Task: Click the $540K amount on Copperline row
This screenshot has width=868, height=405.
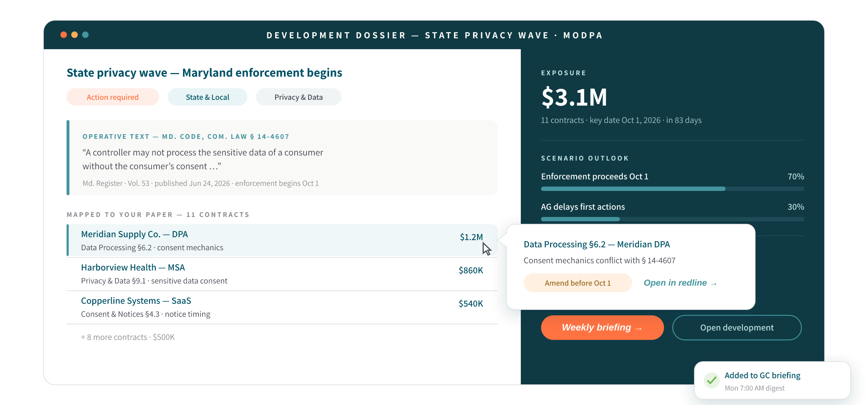Action: [471, 303]
